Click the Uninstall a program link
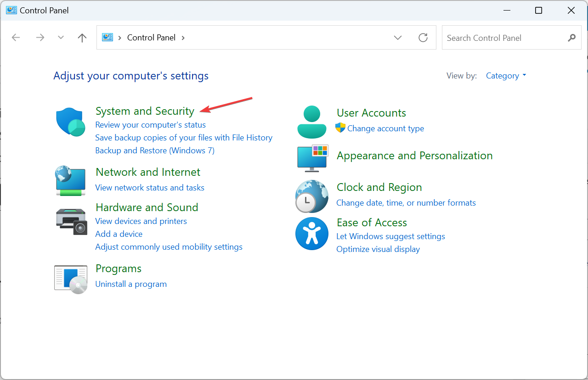 click(131, 284)
